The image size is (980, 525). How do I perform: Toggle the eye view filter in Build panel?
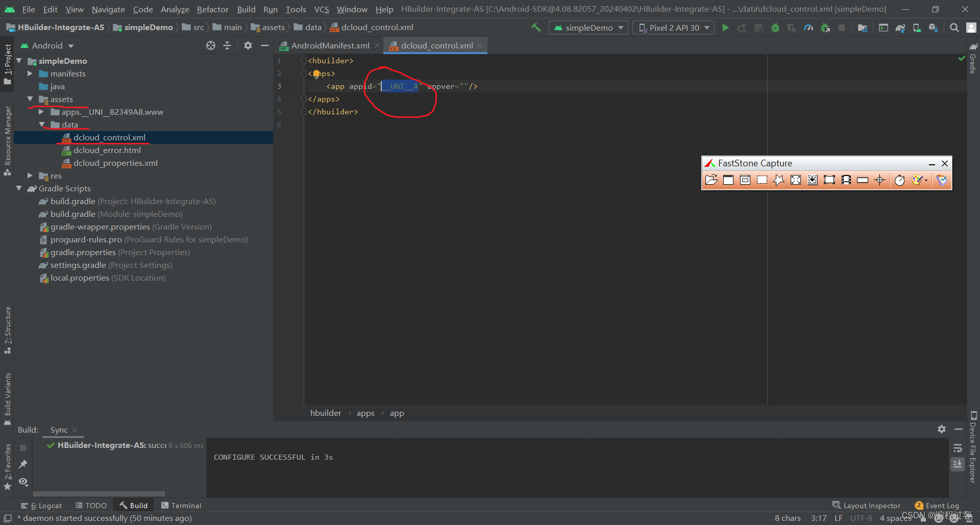click(x=23, y=481)
